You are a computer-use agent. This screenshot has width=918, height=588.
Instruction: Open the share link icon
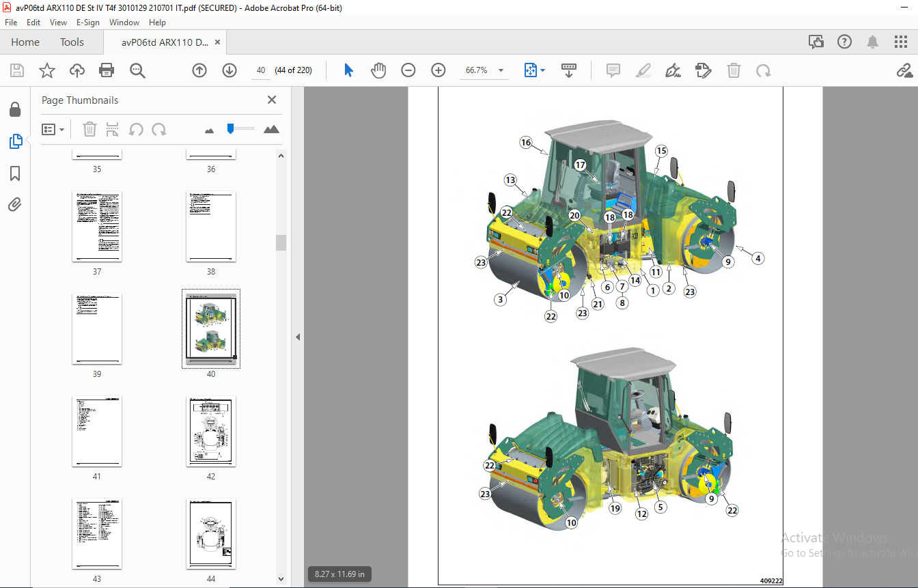[904, 70]
